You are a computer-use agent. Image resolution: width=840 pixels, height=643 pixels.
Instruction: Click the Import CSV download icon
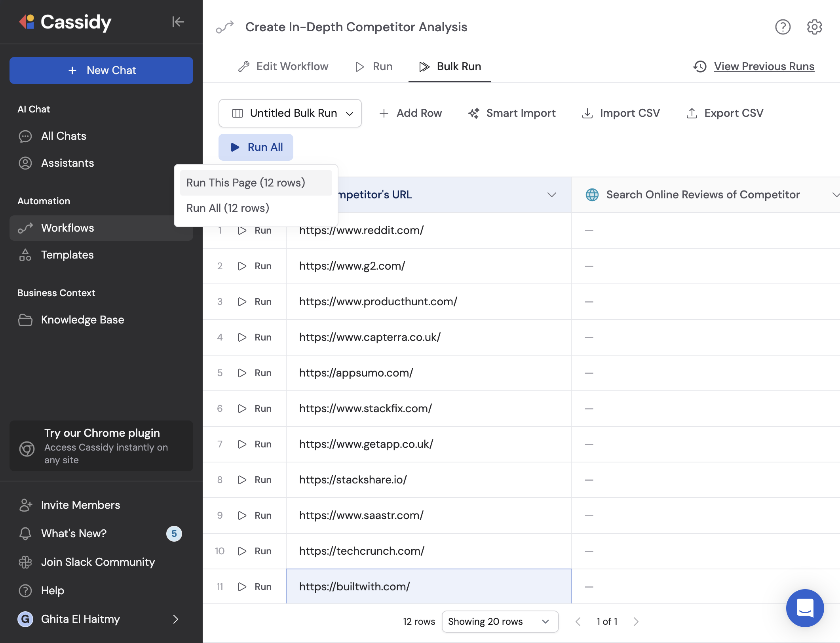tap(587, 113)
